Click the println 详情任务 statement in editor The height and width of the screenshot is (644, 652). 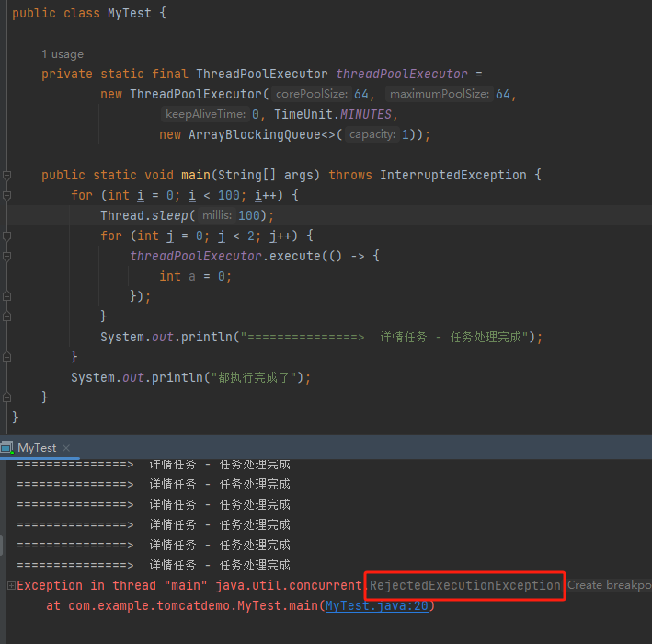click(x=321, y=337)
